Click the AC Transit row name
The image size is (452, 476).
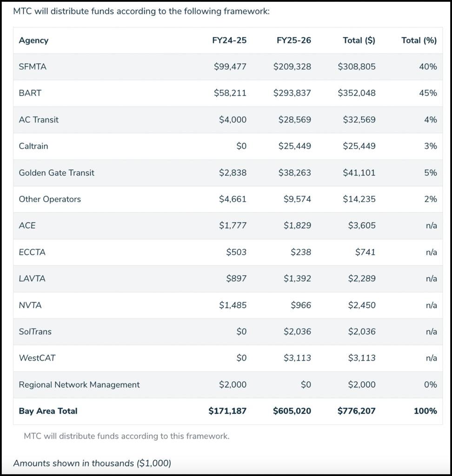(39, 119)
